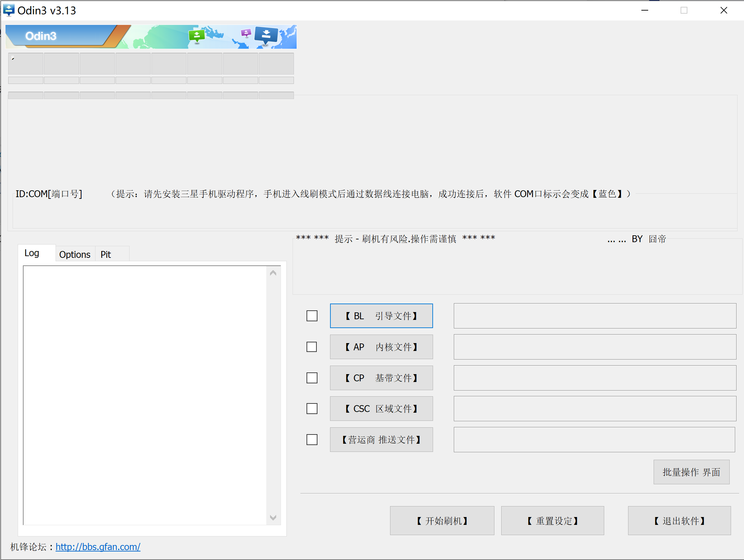
Task: Open the 批量操作 界面 button
Action: coord(691,472)
